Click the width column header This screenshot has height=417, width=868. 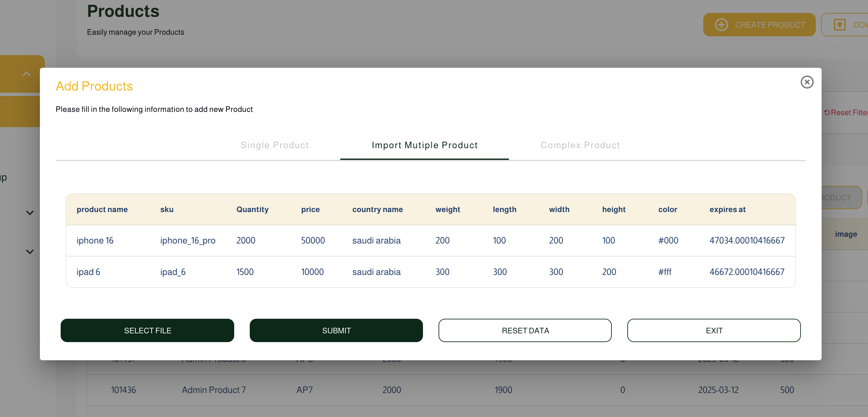tap(559, 209)
